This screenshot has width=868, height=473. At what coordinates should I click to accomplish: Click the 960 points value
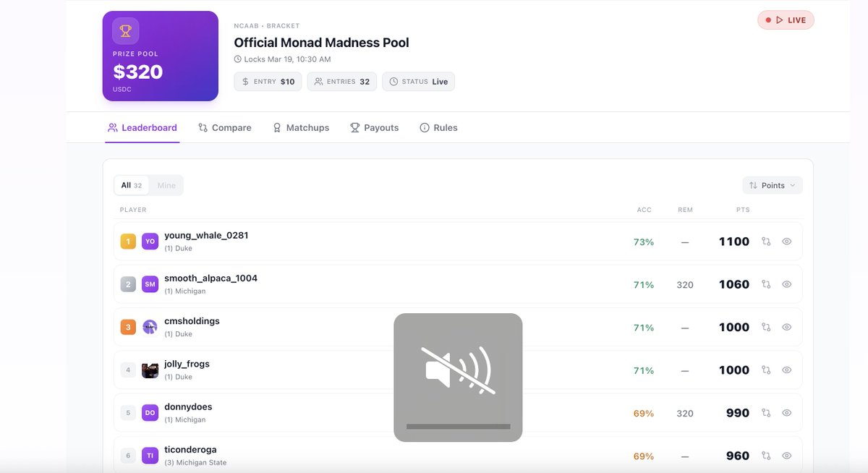click(738, 456)
